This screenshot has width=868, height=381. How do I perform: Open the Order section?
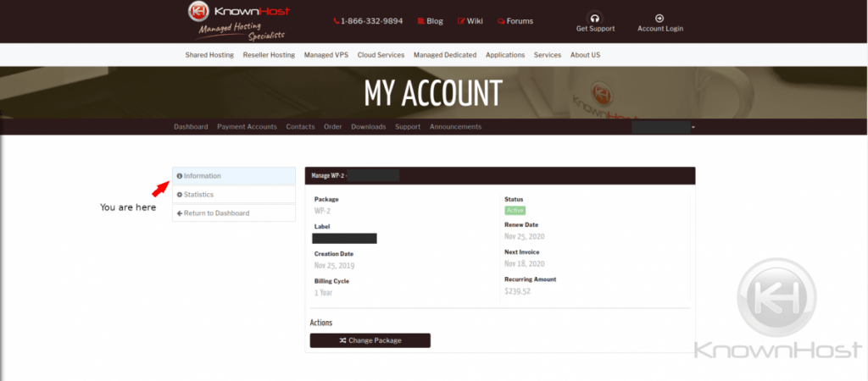click(x=332, y=127)
